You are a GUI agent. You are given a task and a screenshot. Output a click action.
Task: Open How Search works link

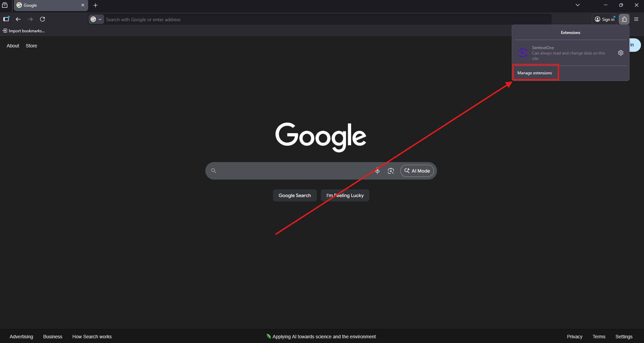(92, 337)
